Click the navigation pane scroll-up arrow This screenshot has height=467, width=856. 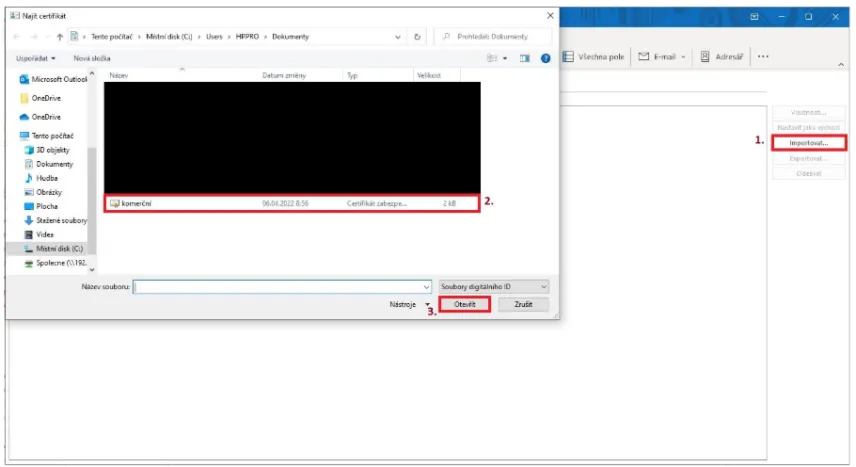point(92,73)
